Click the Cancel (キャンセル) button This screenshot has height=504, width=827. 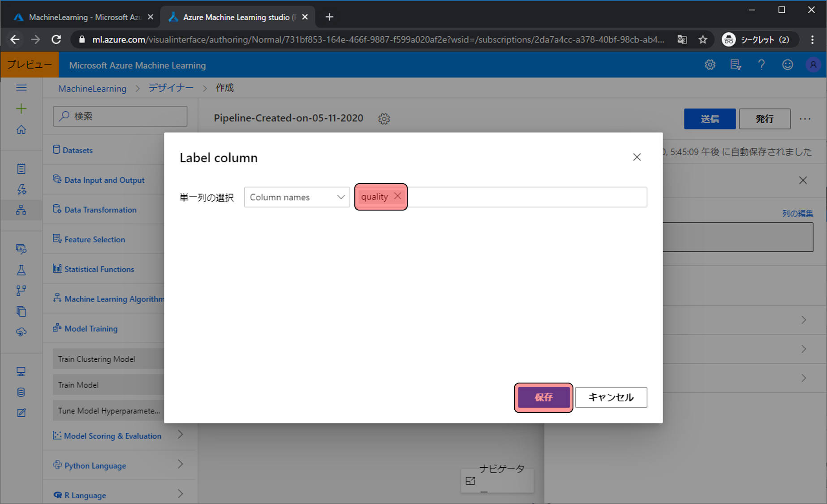click(x=611, y=397)
